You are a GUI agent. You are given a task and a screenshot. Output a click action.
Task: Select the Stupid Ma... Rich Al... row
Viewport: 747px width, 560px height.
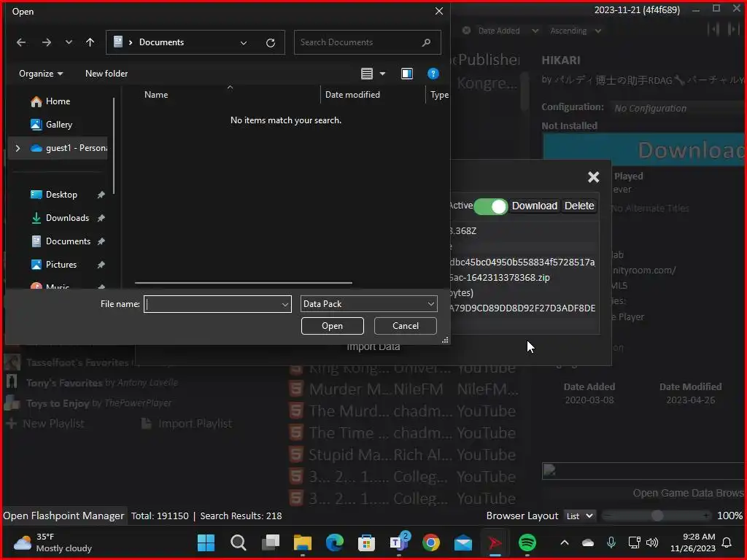[404, 455]
